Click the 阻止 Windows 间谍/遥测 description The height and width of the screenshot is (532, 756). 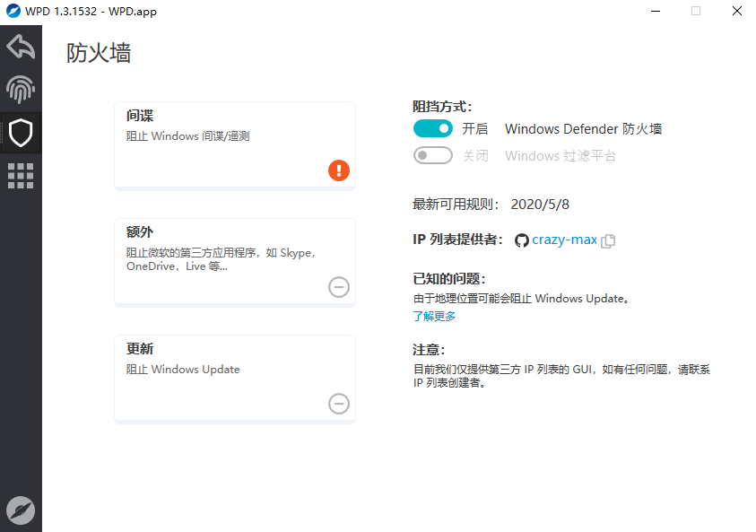click(x=188, y=136)
